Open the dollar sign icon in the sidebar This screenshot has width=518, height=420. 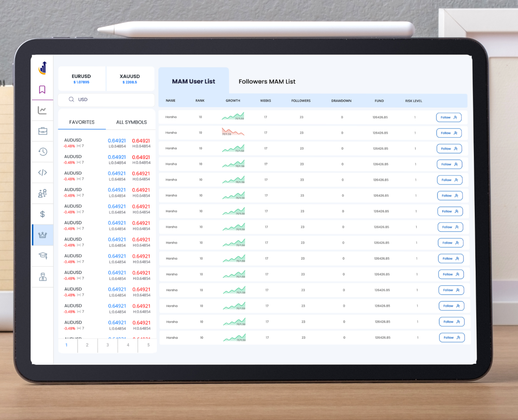[42, 214]
